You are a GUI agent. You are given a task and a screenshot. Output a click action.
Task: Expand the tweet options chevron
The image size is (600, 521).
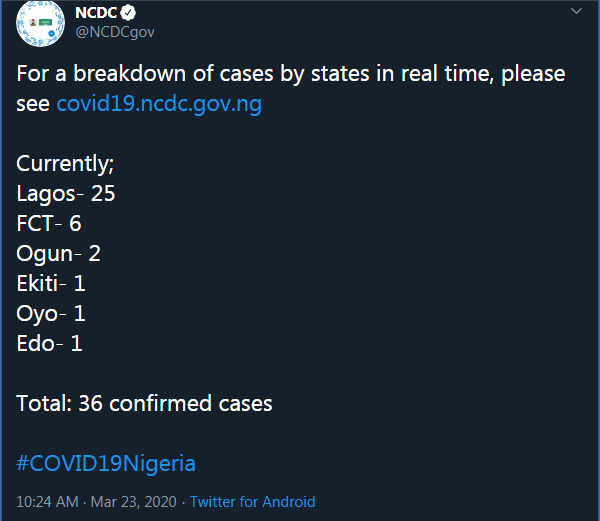pos(576,11)
